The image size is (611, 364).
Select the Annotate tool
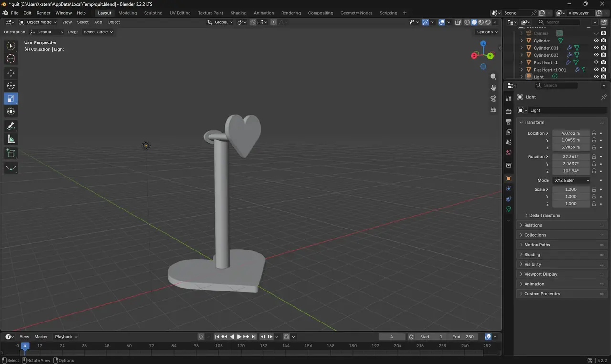[11, 126]
